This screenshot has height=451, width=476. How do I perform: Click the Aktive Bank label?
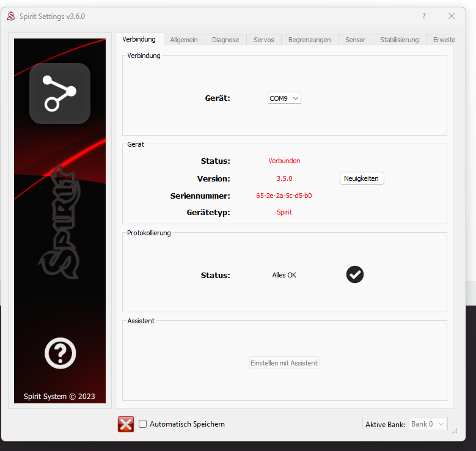pyautogui.click(x=385, y=424)
